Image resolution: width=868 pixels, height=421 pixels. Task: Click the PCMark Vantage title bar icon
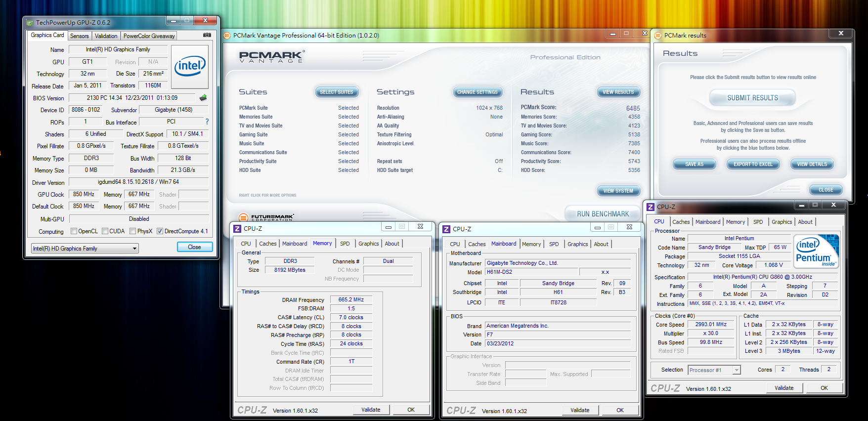pos(227,36)
